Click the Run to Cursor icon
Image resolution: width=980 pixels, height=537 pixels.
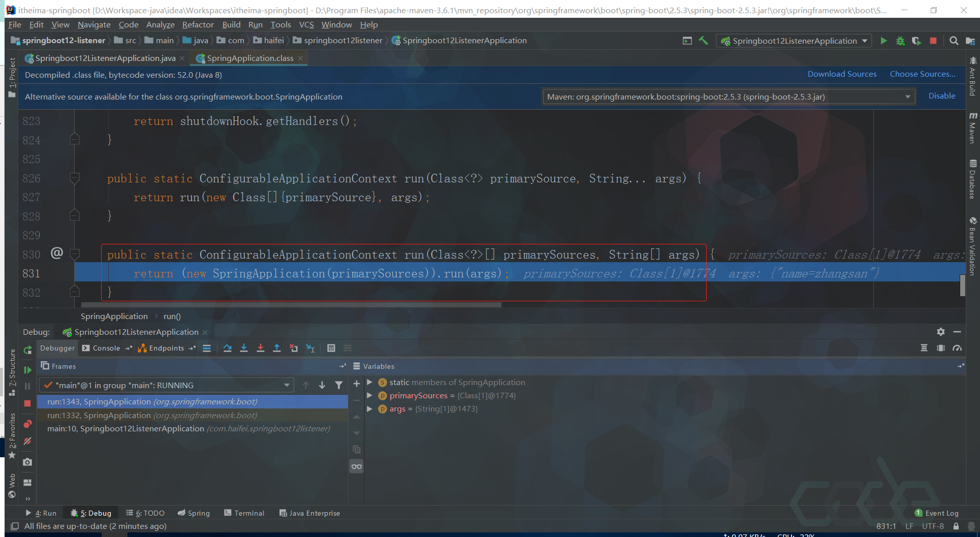(310, 348)
